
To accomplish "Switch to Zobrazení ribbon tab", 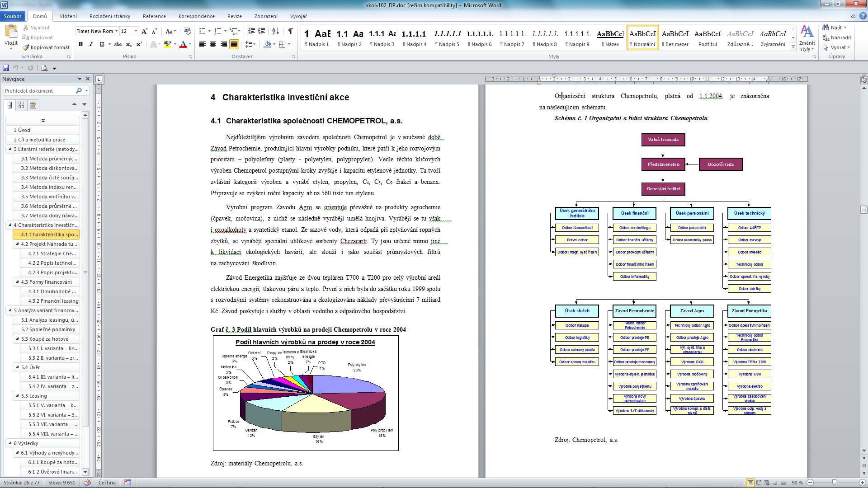I will [x=266, y=16].
